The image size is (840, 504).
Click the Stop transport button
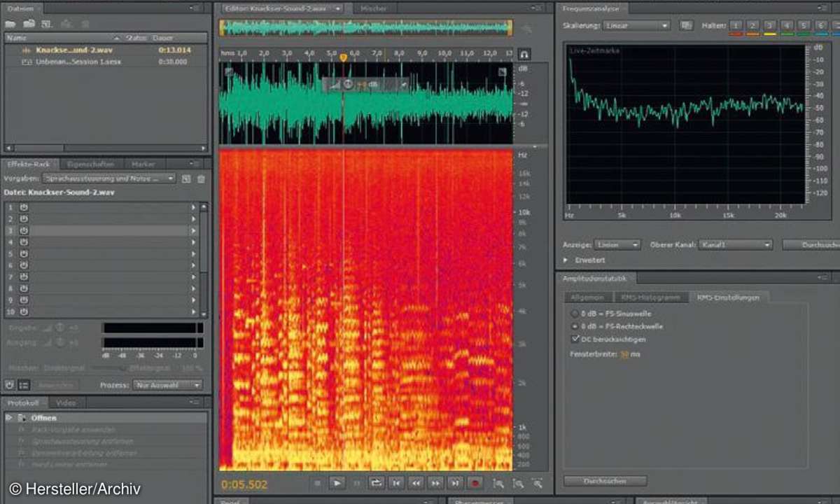317,482
